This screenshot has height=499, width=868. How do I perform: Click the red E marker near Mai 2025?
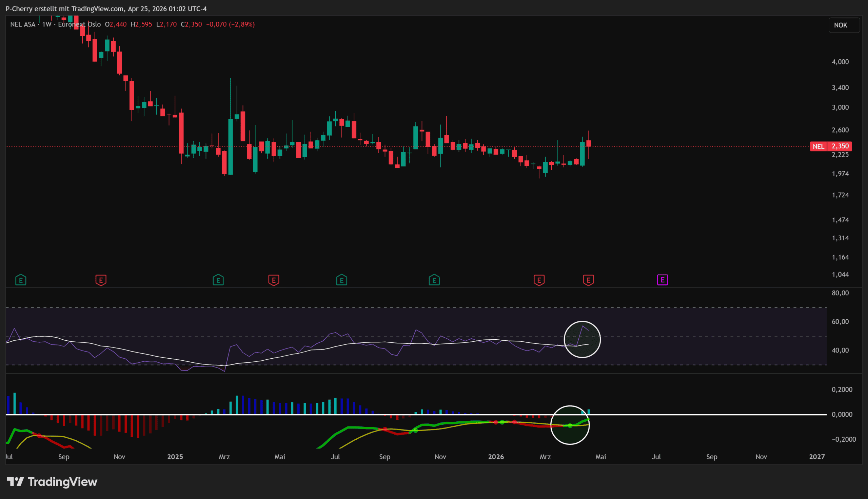(x=274, y=280)
